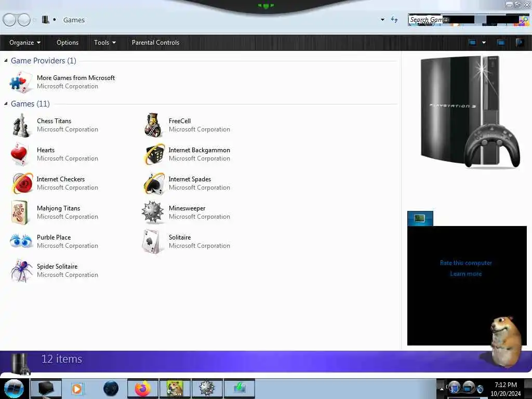The image size is (532, 399).
Task: Click the Minesweeper mine taskbar icon
Action: pyautogui.click(x=207, y=389)
